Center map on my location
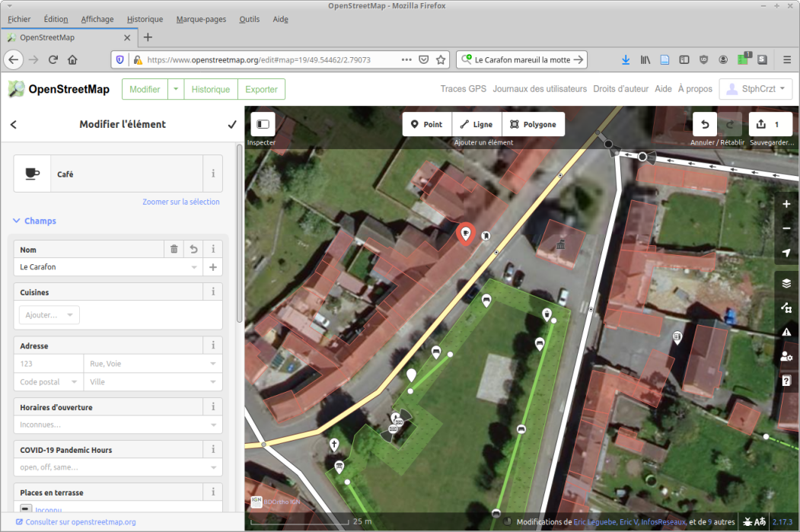Screen dimensions: 800x532 (786, 253)
